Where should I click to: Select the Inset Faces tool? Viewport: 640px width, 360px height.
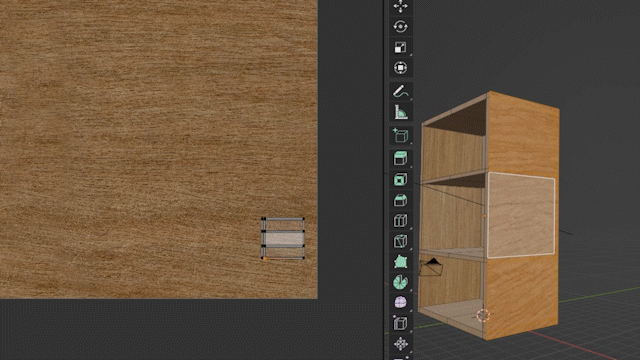point(400,180)
